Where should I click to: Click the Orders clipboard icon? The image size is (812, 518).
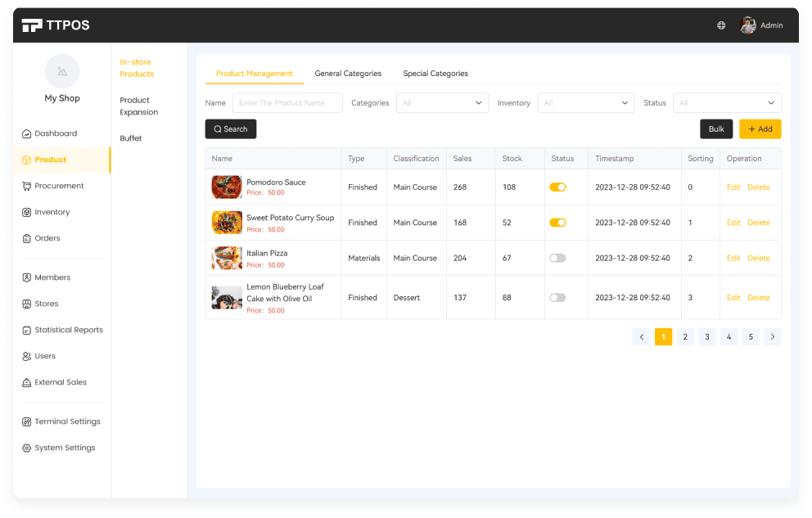(26, 239)
